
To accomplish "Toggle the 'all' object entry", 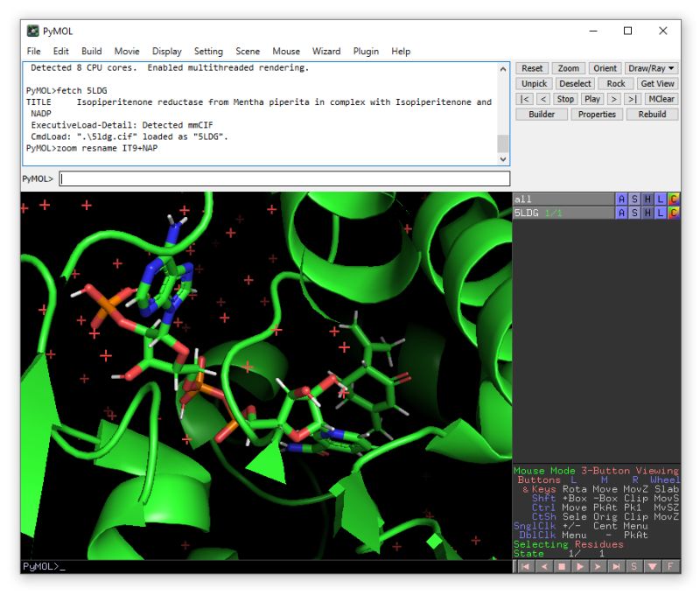I will click(x=563, y=199).
